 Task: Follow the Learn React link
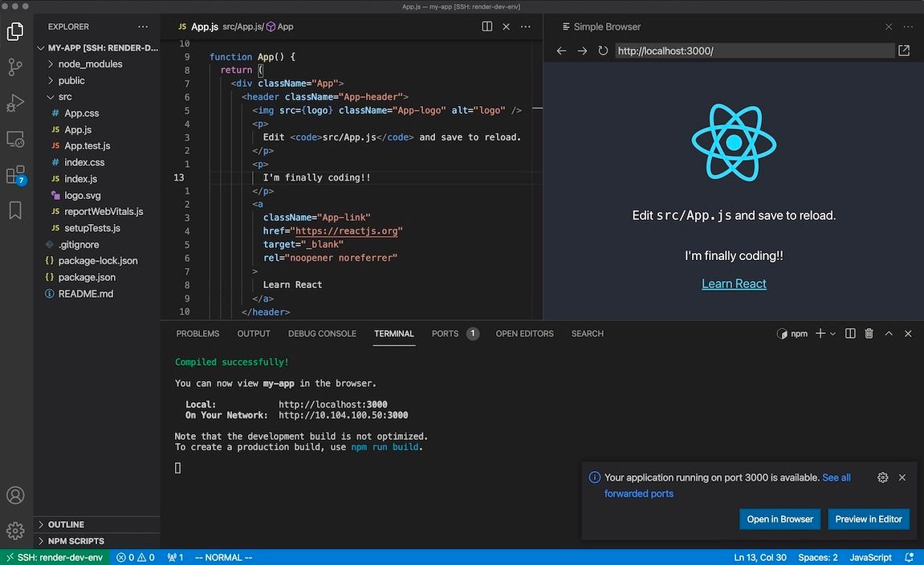(x=733, y=283)
